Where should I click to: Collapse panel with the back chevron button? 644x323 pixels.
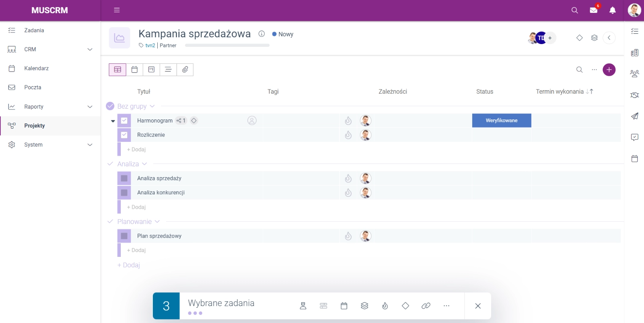pos(609,38)
